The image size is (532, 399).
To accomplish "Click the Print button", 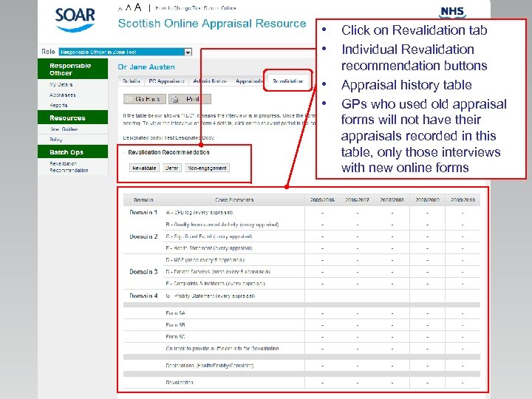I will 190,99.
